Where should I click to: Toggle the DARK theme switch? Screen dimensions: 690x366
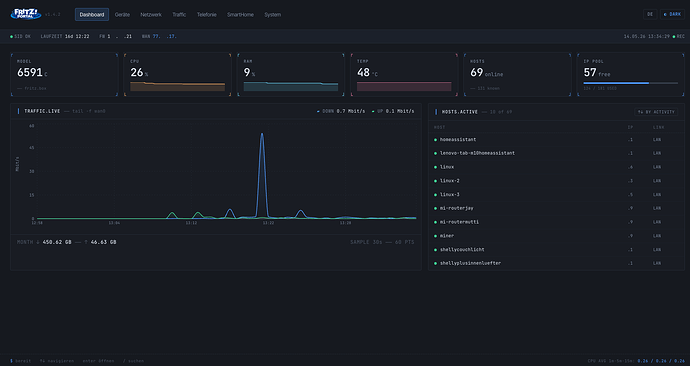(x=672, y=15)
